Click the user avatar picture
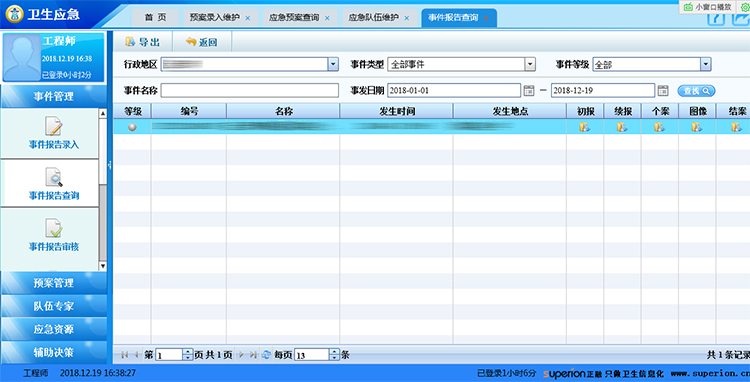 coord(22,57)
